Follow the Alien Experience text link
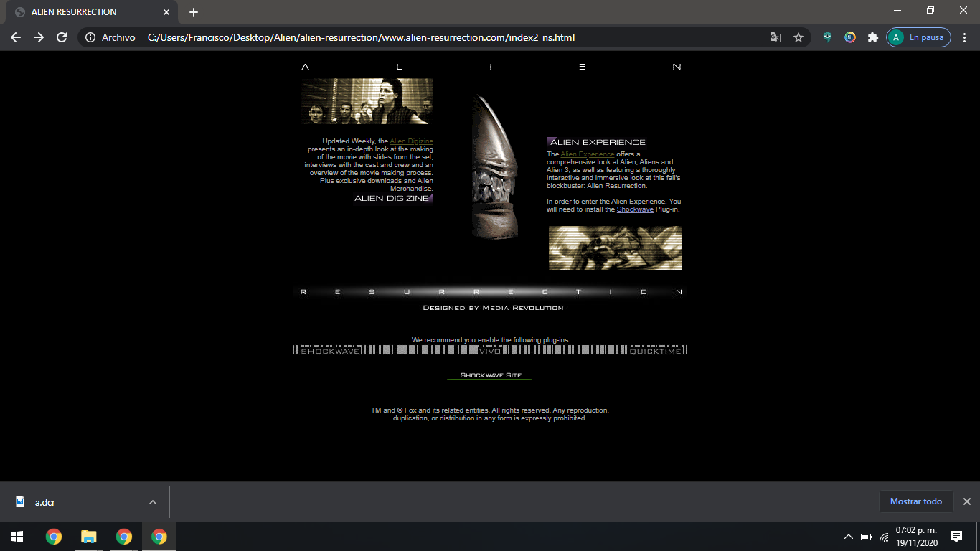 588,154
